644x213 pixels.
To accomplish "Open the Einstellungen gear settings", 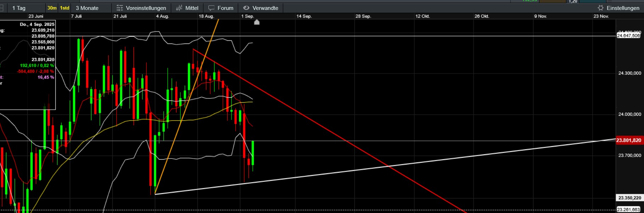I will (x=618, y=8).
